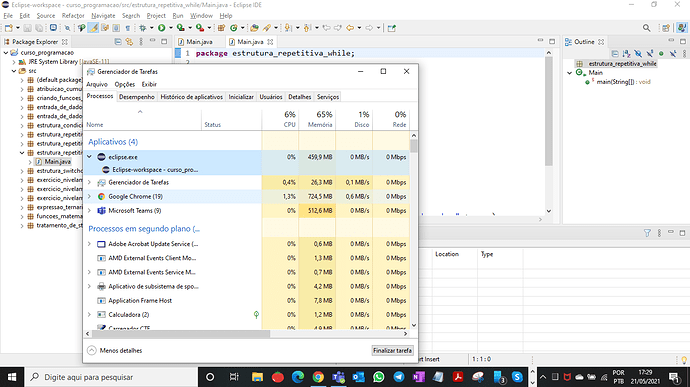Toggle Show Whitespace Characters pilcrow icon

[128, 28]
